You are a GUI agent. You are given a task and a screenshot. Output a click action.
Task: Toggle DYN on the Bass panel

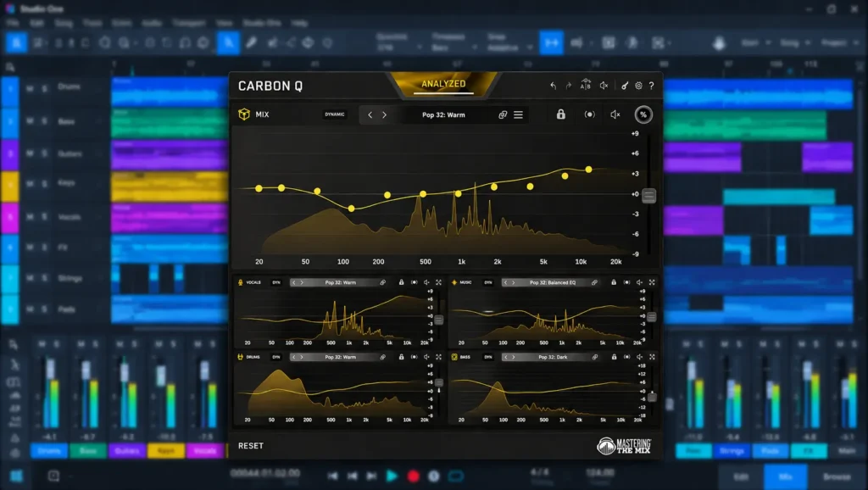click(x=487, y=357)
